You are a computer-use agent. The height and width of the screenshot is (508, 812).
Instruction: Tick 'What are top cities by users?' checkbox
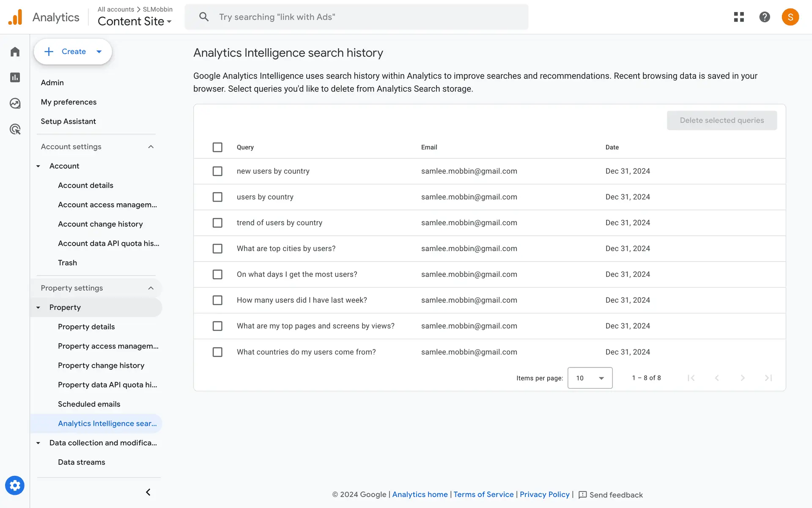tap(217, 248)
